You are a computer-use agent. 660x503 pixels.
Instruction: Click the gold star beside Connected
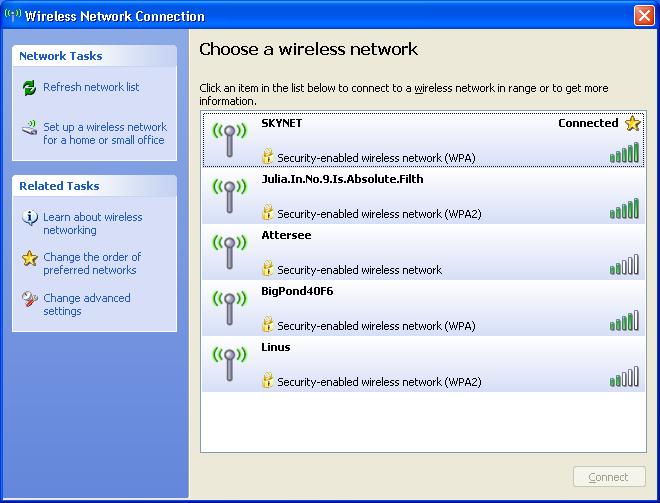tap(632, 123)
